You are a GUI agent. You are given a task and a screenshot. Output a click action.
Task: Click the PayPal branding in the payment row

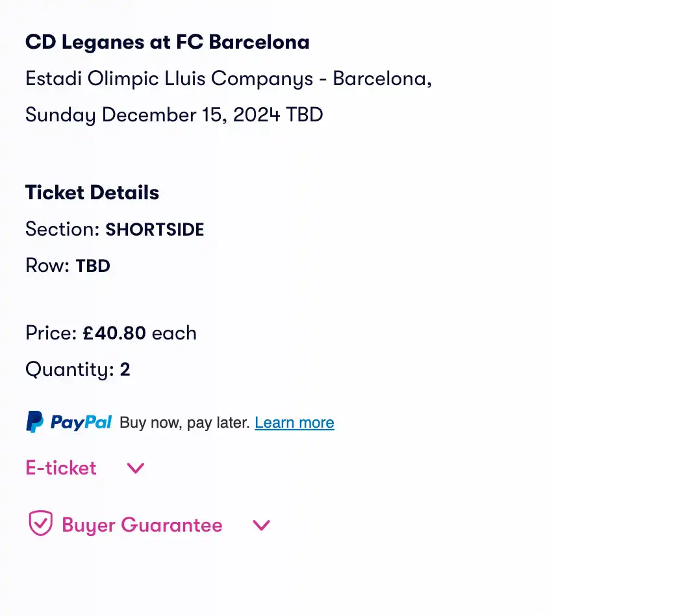coord(68,422)
